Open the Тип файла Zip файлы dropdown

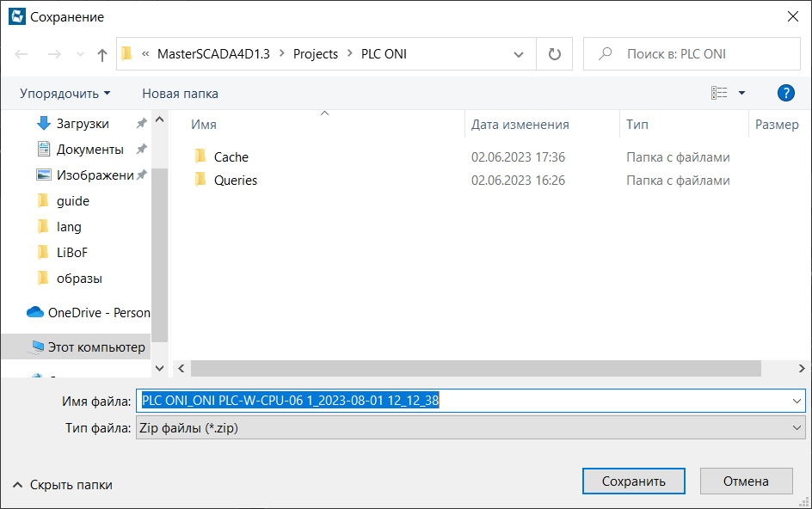coord(471,427)
